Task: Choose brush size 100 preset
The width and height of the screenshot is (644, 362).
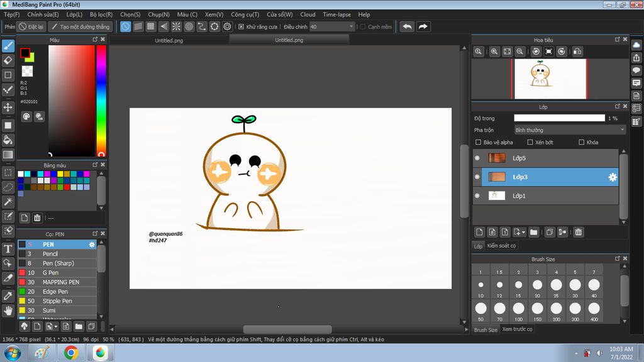Action: coord(519,310)
